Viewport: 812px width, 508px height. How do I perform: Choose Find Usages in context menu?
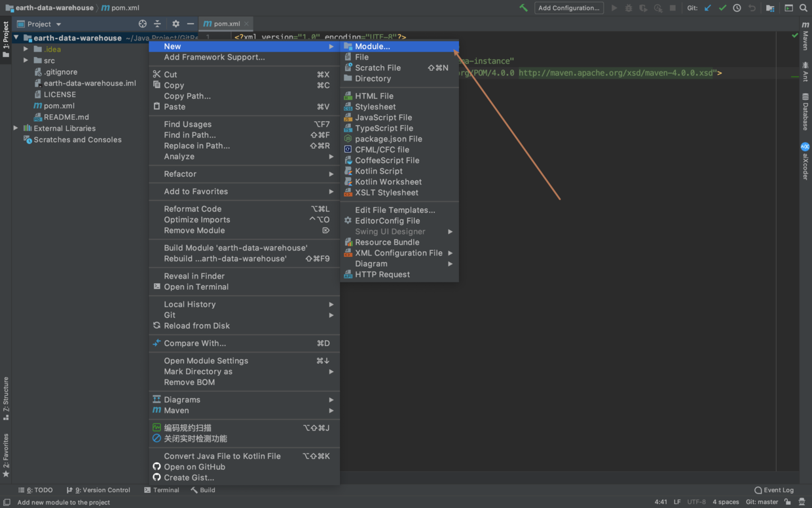click(x=244, y=124)
